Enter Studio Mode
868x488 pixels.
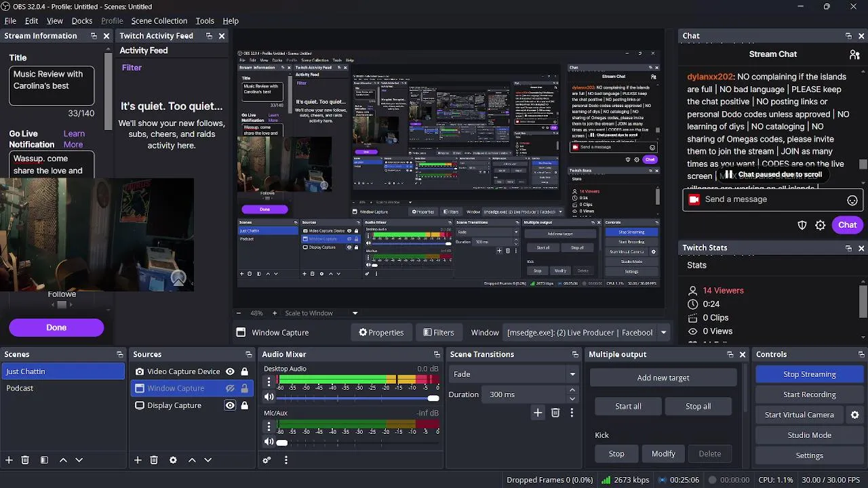810,435
